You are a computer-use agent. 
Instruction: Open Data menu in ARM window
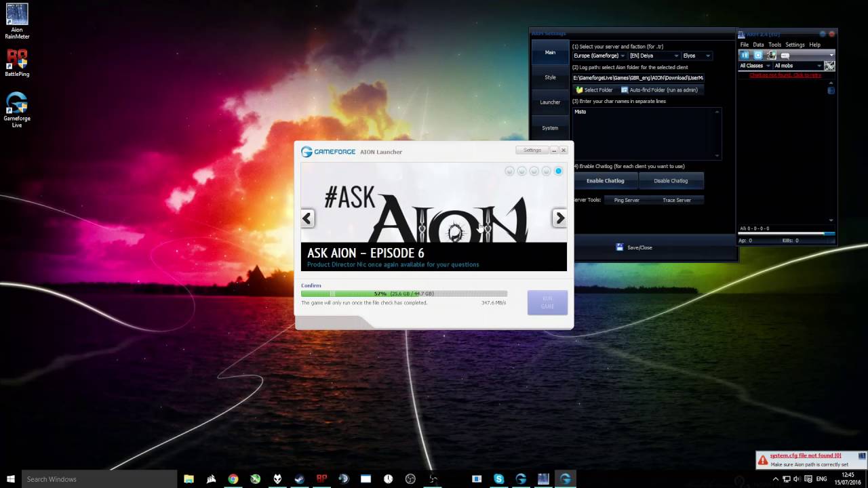coord(758,45)
